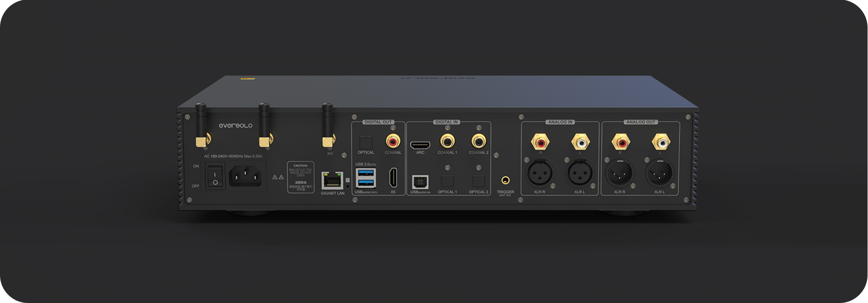
Task: Toggle the ON/OFF power rocker switch
Action: (x=215, y=175)
